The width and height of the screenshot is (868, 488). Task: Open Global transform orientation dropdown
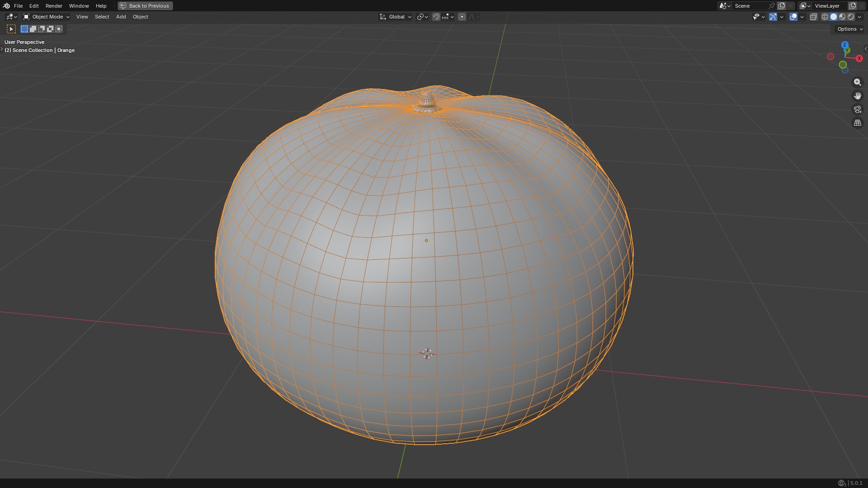point(395,17)
